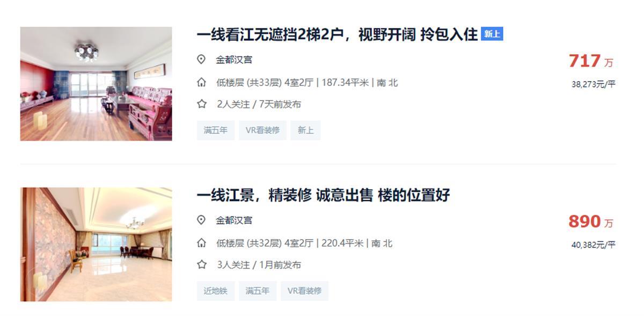Screen dimensions: 644x316
Task: Open 金都汉宫 community link in second listing
Action: pyautogui.click(x=234, y=220)
